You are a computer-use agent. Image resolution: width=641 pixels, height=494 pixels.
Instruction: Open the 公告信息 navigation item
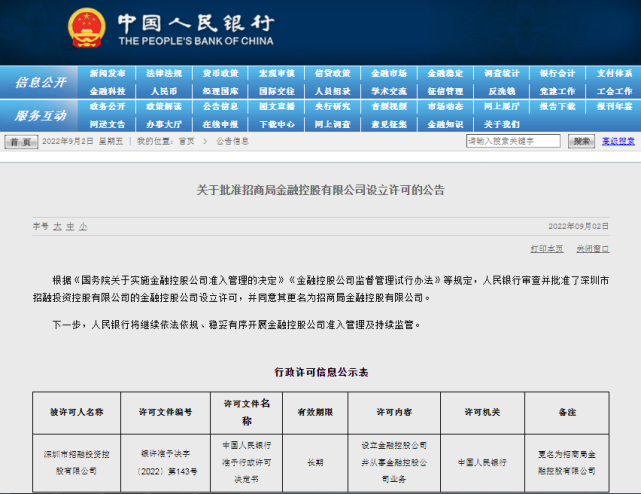[220, 106]
